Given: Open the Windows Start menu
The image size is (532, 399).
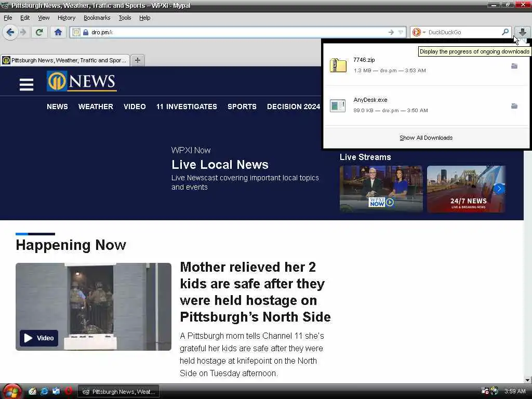Looking at the screenshot, I should (11, 392).
